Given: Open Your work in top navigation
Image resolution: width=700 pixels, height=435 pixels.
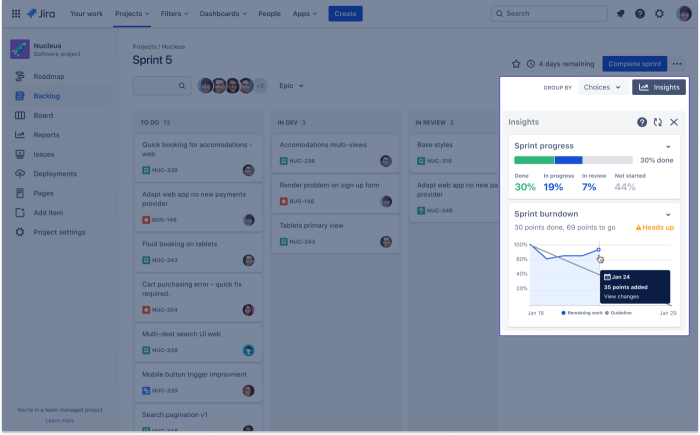Looking at the screenshot, I should 86,13.
